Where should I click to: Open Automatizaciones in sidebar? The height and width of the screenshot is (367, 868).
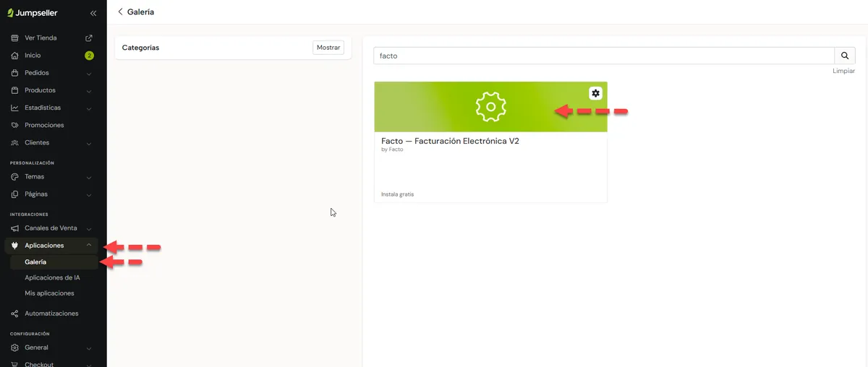pyautogui.click(x=51, y=314)
